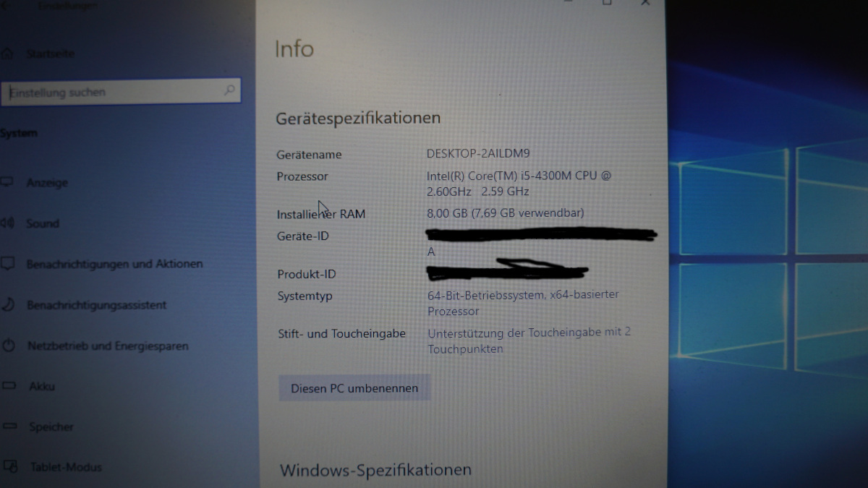
Task: Go to Startseite
Action: tap(50, 54)
